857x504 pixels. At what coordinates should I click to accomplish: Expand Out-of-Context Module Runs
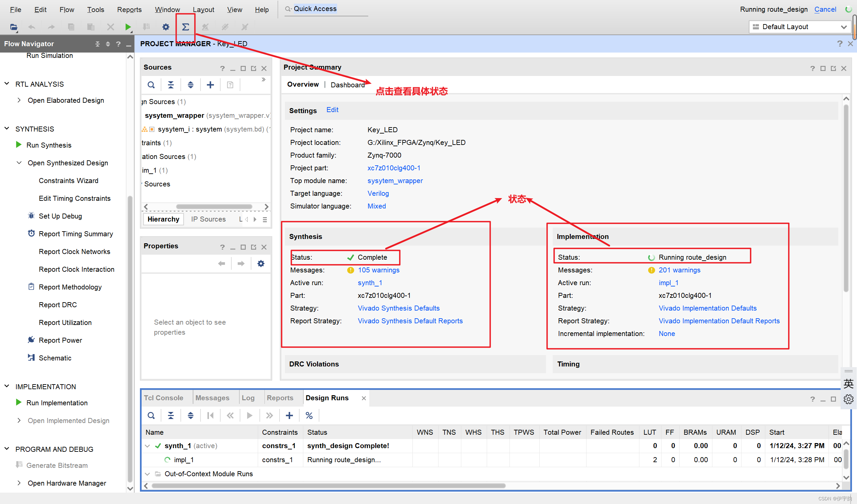tap(147, 474)
